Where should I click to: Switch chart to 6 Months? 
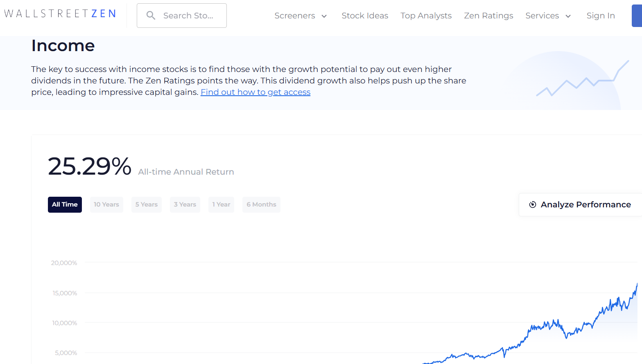(261, 204)
